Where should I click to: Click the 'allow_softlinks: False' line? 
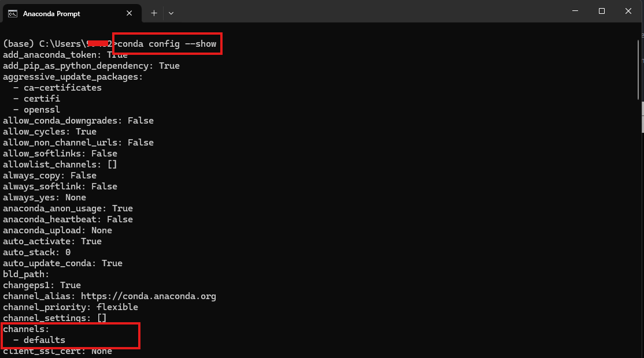pos(60,154)
